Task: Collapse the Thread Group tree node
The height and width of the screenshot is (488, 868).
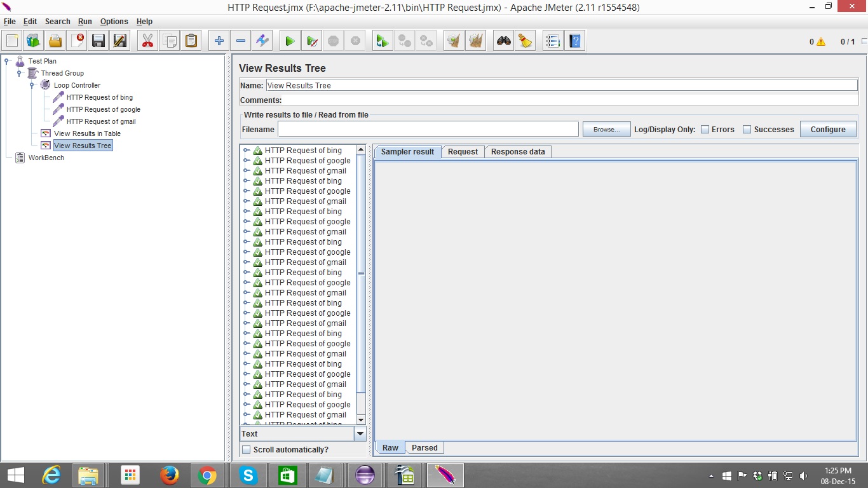Action: point(19,73)
